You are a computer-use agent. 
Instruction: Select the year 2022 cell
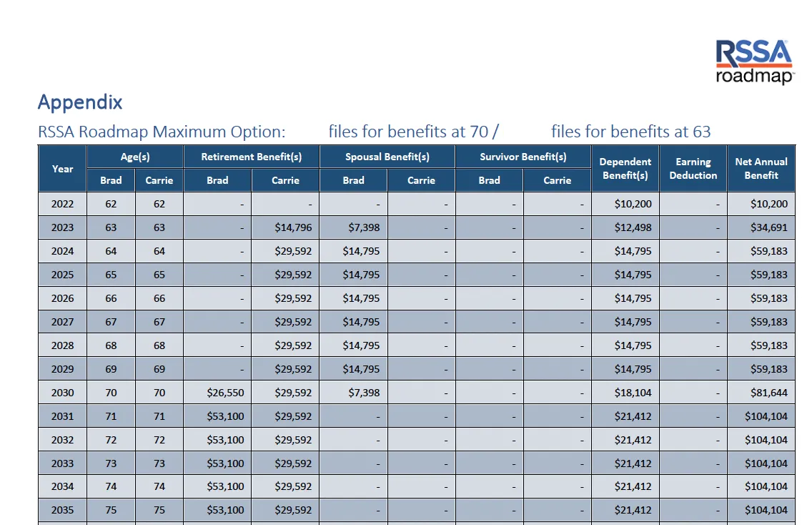62,204
